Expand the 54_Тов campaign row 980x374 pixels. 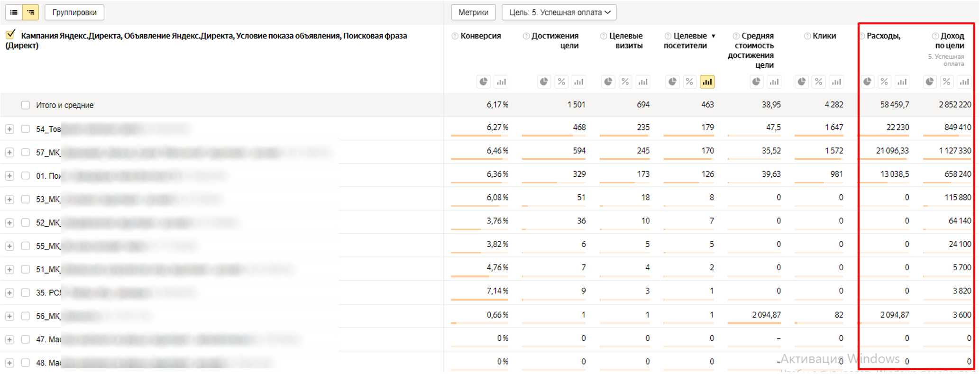[9, 129]
